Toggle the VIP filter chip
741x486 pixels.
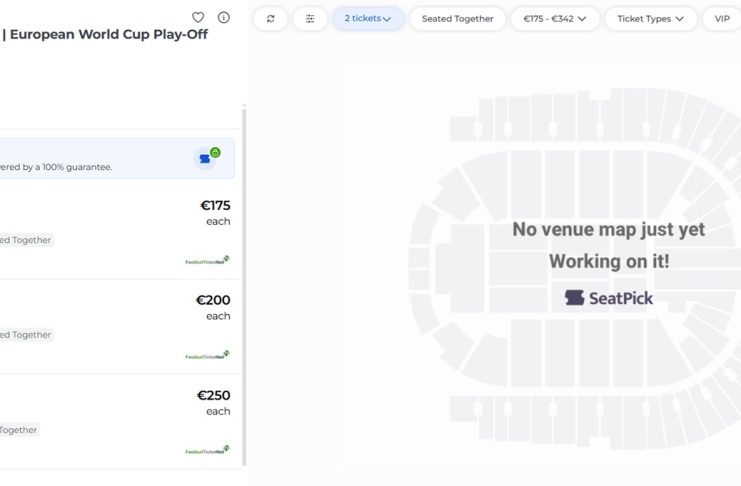(722, 19)
